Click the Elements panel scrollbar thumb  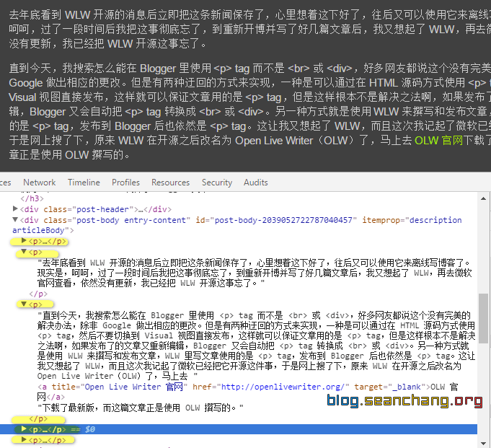click(483, 319)
